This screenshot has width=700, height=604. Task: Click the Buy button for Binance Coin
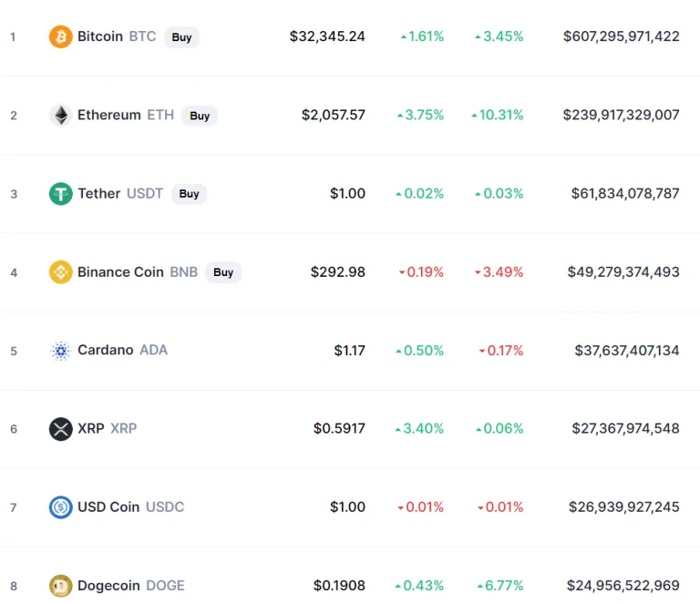[x=223, y=272]
